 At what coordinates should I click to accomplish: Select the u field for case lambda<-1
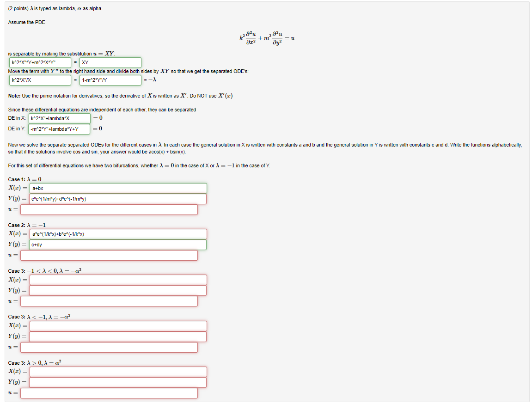point(109,347)
